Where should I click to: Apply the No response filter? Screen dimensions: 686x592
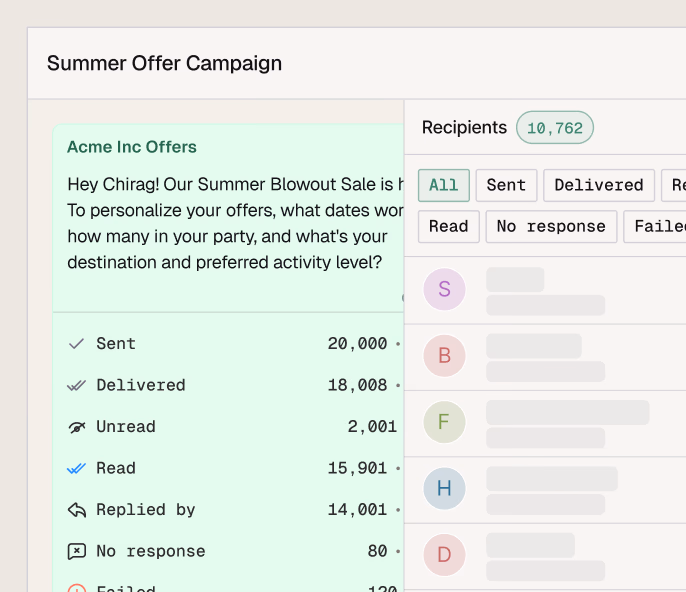[x=551, y=226]
